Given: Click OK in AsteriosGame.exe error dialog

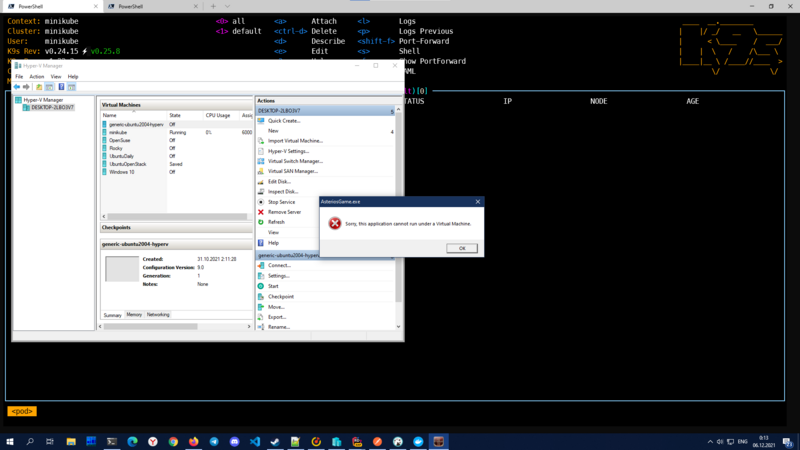Looking at the screenshot, I should click(x=462, y=248).
